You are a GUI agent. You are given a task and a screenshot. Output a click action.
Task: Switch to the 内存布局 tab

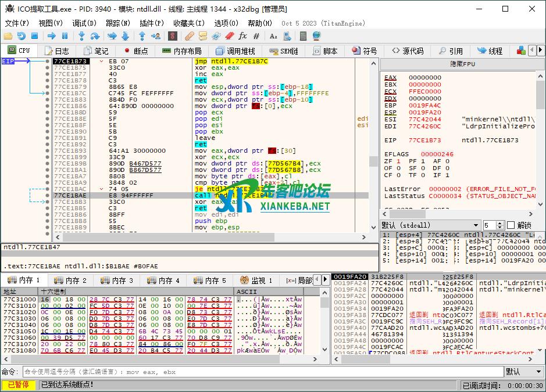[x=182, y=51]
